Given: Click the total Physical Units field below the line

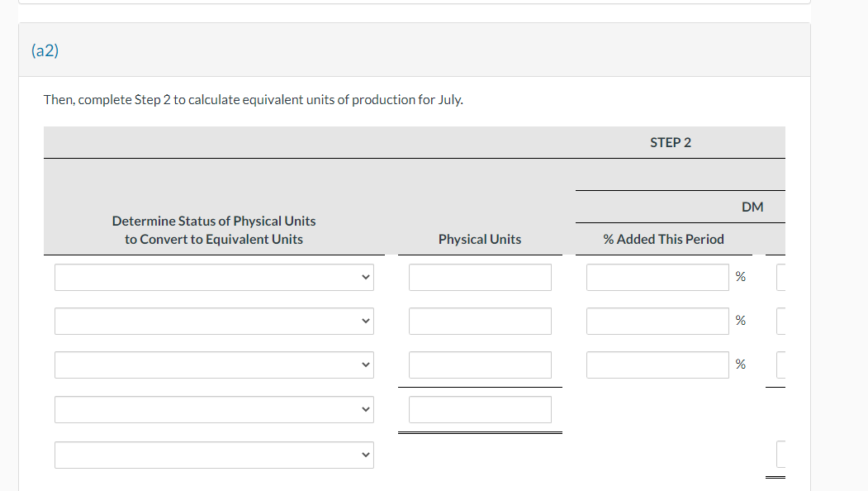Looking at the screenshot, I should (480, 409).
